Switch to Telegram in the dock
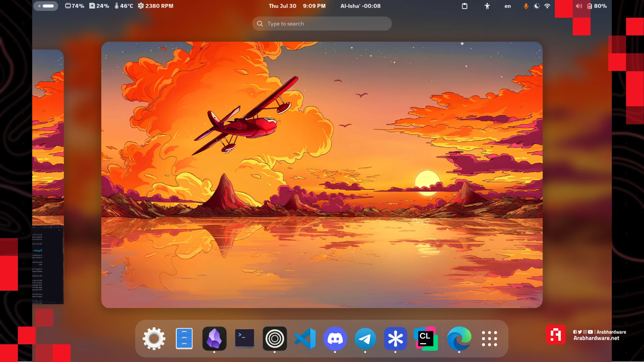The width and height of the screenshot is (644, 362). 365,339
